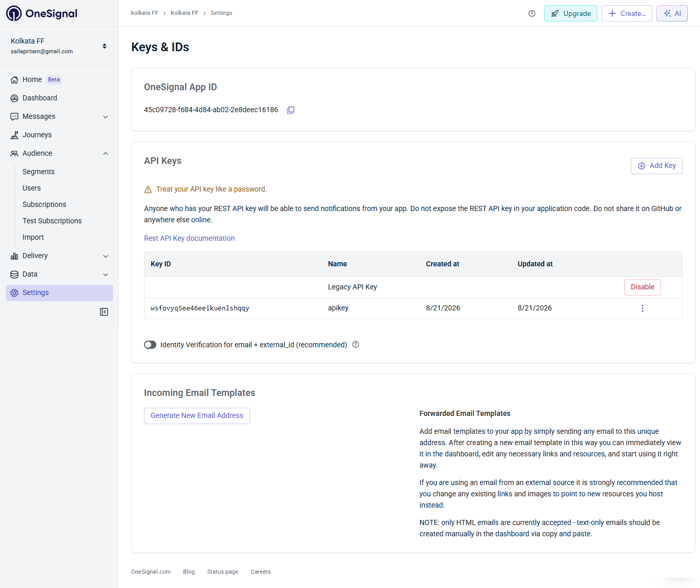The width and height of the screenshot is (700, 588).
Task: Copy the OneSignal App ID
Action: pos(291,110)
